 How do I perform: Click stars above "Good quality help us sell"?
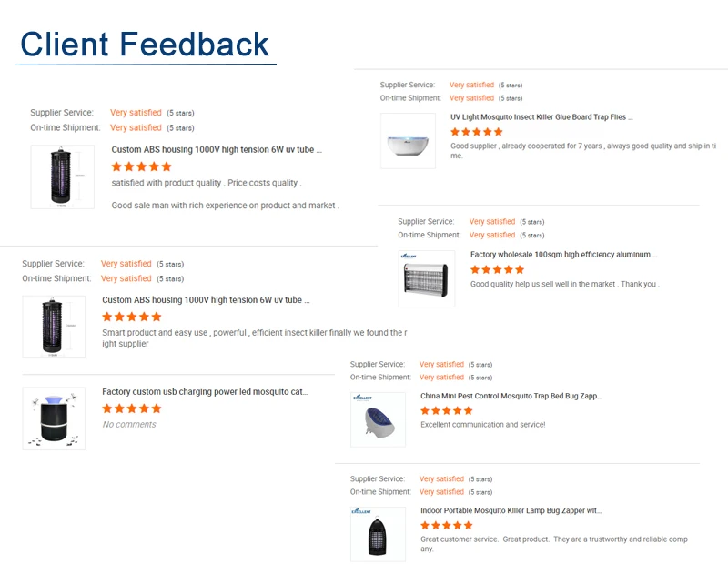coord(497,269)
